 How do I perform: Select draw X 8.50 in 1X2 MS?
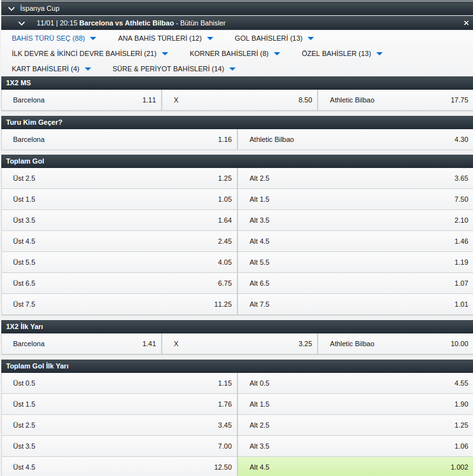tap(240, 100)
